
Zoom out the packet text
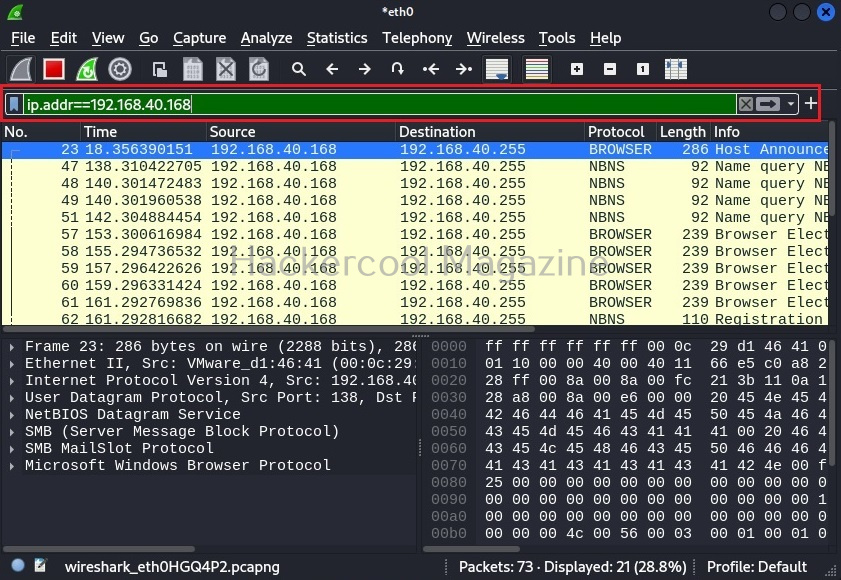610,69
